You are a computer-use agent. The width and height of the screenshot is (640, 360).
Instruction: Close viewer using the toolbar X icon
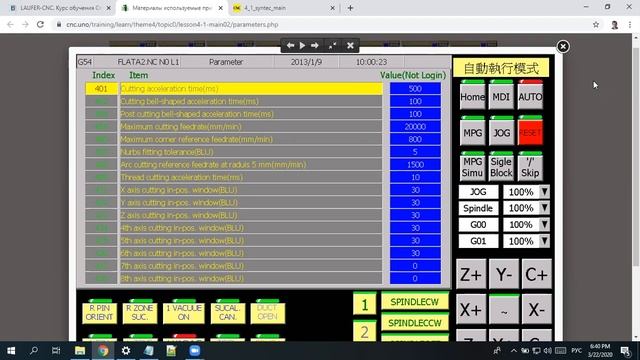[350, 45]
